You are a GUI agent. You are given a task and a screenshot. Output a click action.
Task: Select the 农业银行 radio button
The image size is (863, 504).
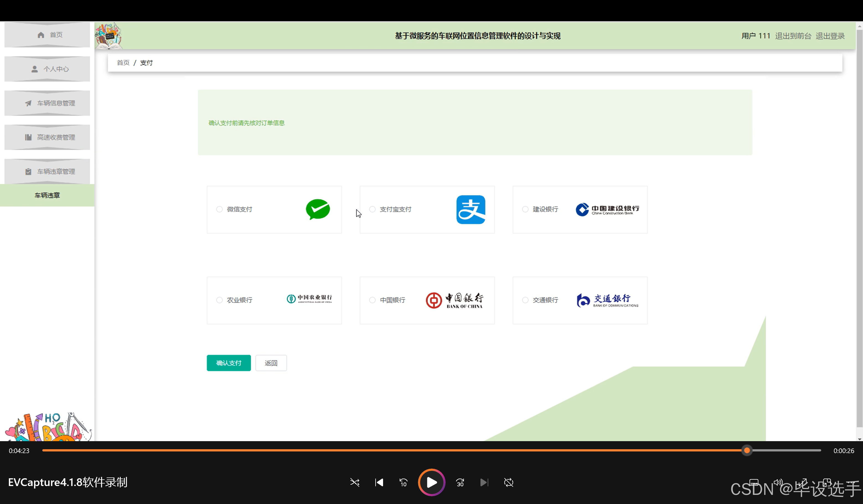219,300
